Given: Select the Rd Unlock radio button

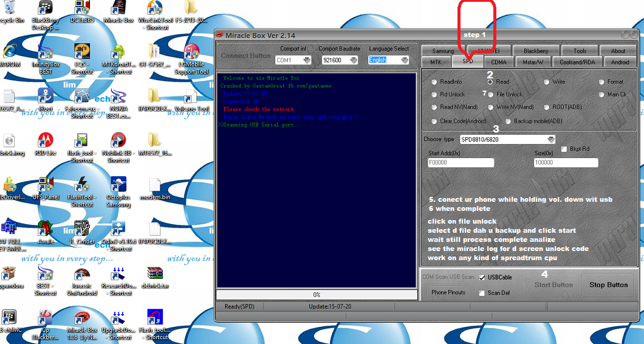Looking at the screenshot, I should click(x=434, y=95).
